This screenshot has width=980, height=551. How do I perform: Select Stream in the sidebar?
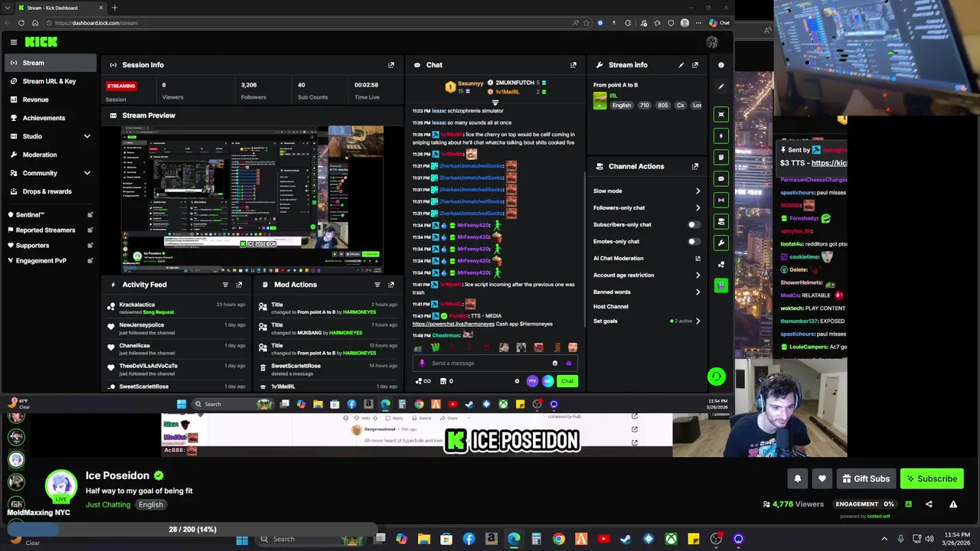(x=50, y=63)
